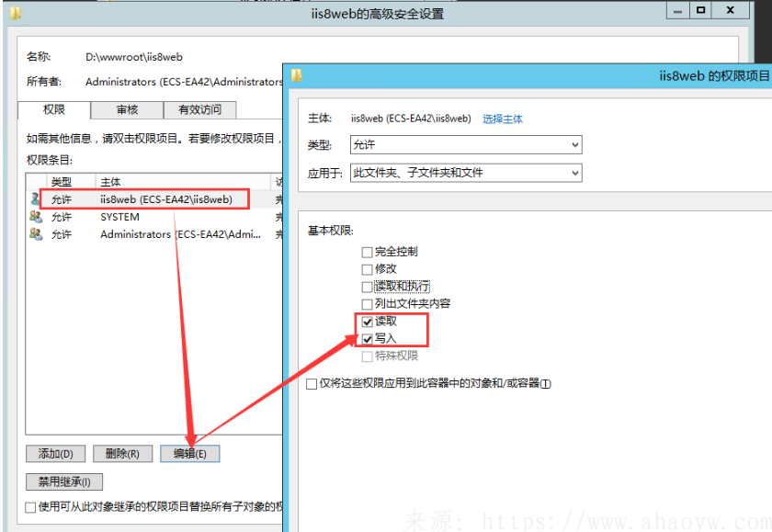This screenshot has width=772, height=532.
Task: Click the 选择主体 link
Action: point(503,119)
